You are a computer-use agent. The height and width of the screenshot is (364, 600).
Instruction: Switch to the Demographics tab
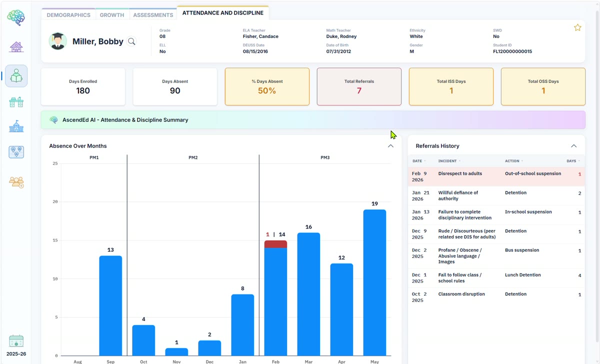68,15
